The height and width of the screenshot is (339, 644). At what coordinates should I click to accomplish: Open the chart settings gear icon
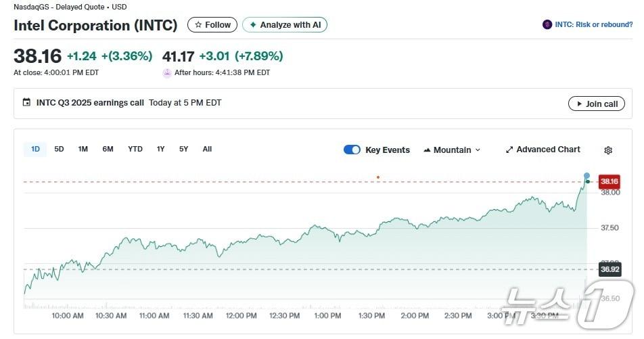[607, 150]
